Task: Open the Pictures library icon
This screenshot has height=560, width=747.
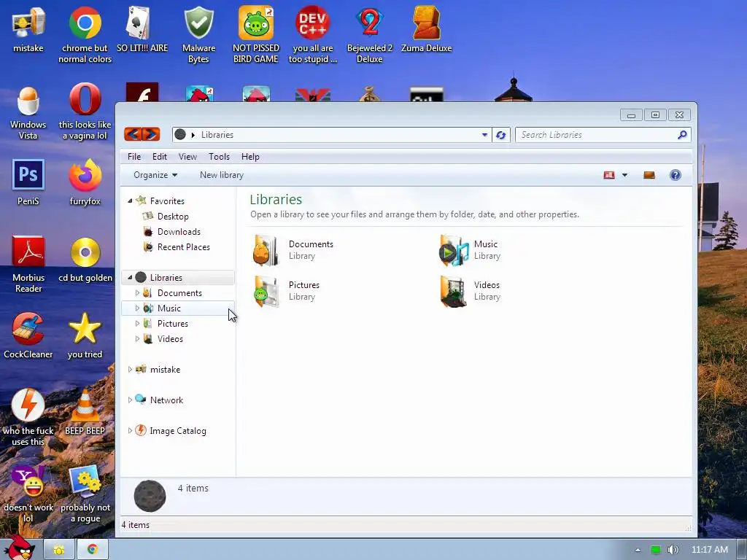Action: click(x=265, y=291)
